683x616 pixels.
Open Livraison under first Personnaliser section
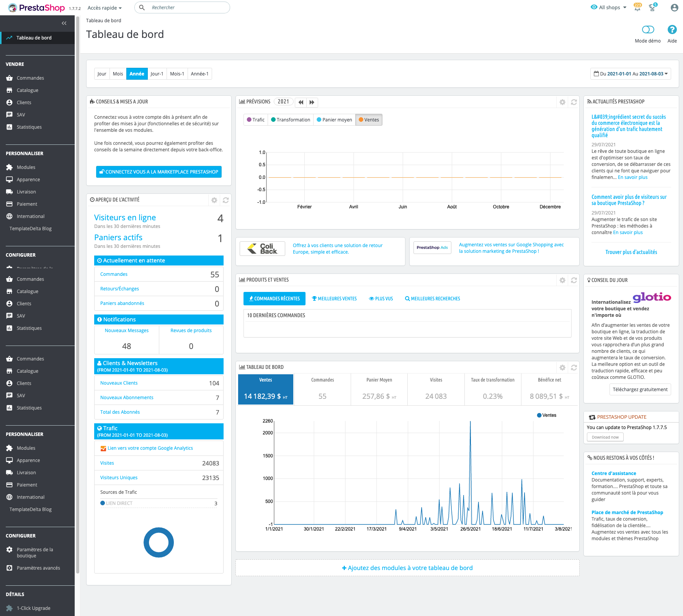point(26,192)
